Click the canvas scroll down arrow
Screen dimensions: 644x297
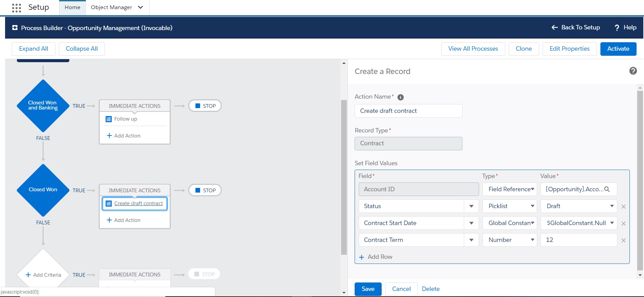[x=344, y=293]
